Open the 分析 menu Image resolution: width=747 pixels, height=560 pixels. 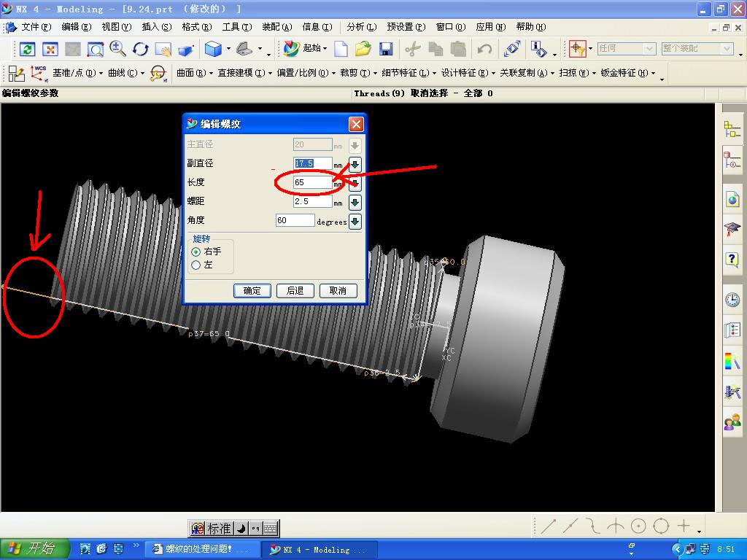(362, 27)
